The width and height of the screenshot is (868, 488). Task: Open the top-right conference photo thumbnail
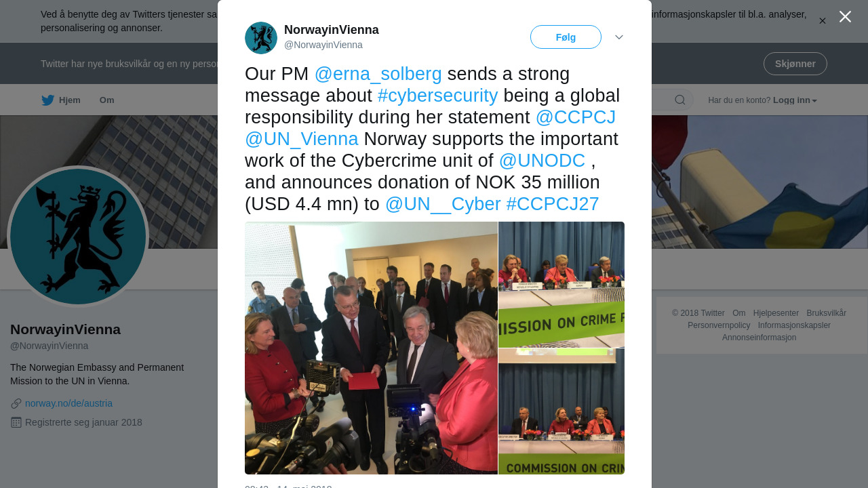(x=561, y=285)
